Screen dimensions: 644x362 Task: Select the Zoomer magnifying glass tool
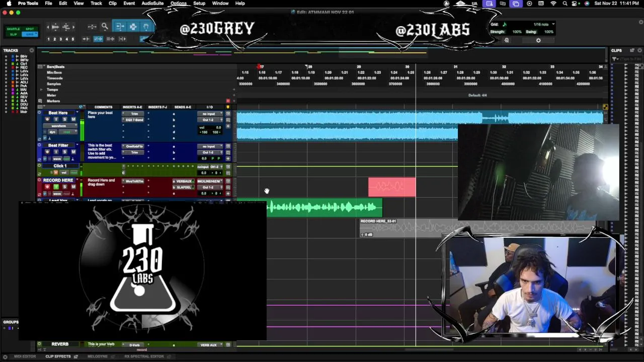tap(105, 26)
